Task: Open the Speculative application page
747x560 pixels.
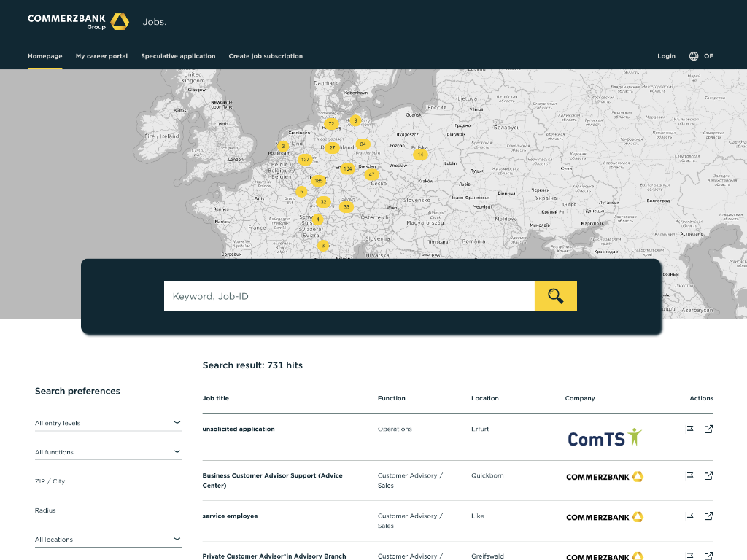Action: click(178, 55)
